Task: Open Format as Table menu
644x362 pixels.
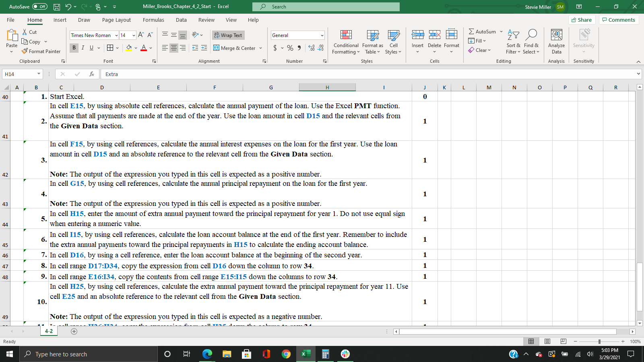Action: click(x=372, y=41)
